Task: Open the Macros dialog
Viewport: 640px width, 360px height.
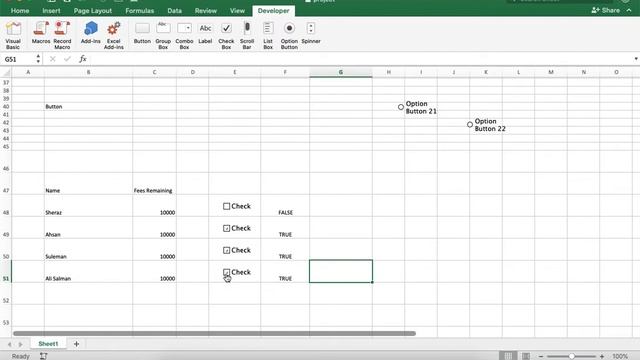Action: pos(41,33)
